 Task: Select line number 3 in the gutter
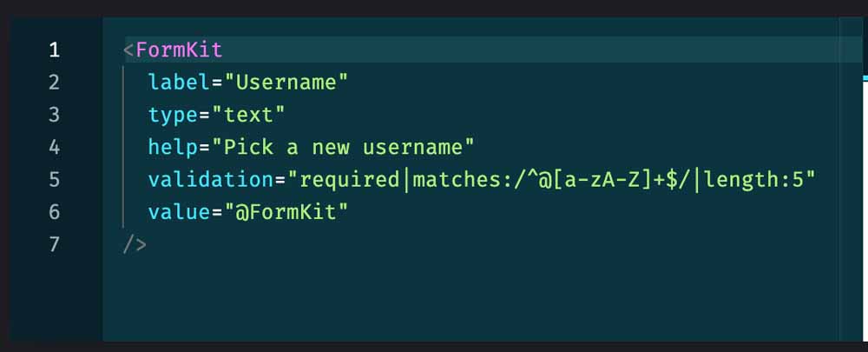(x=54, y=115)
